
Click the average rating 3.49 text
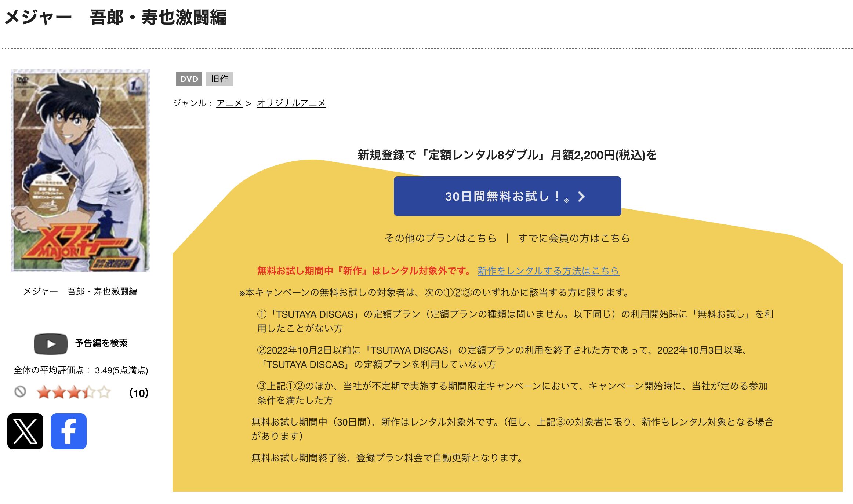click(x=81, y=370)
